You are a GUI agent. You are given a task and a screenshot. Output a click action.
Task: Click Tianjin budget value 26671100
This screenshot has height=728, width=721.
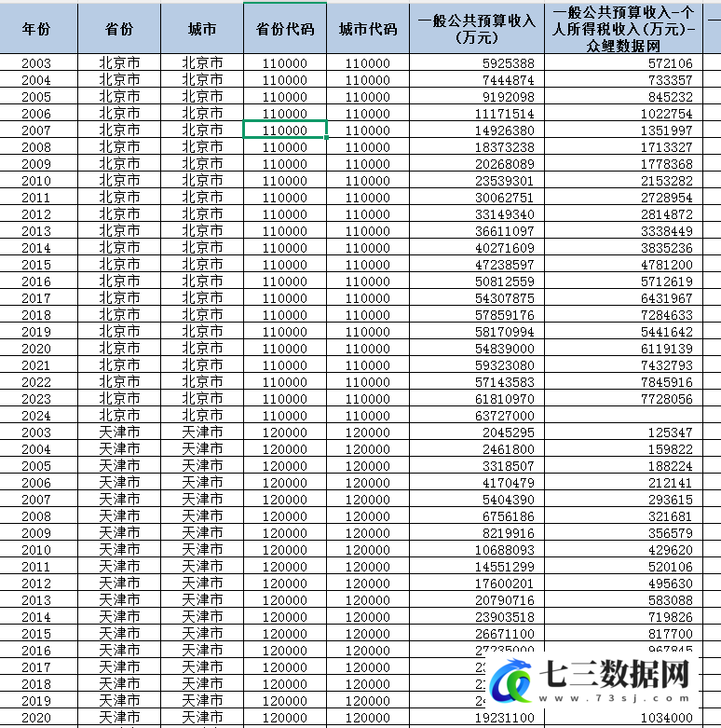coord(505,633)
